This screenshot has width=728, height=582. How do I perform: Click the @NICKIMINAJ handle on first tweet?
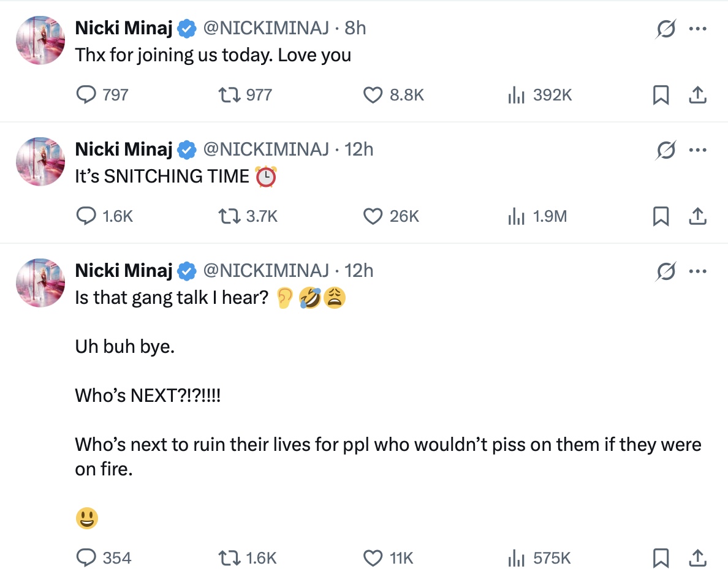(x=266, y=28)
